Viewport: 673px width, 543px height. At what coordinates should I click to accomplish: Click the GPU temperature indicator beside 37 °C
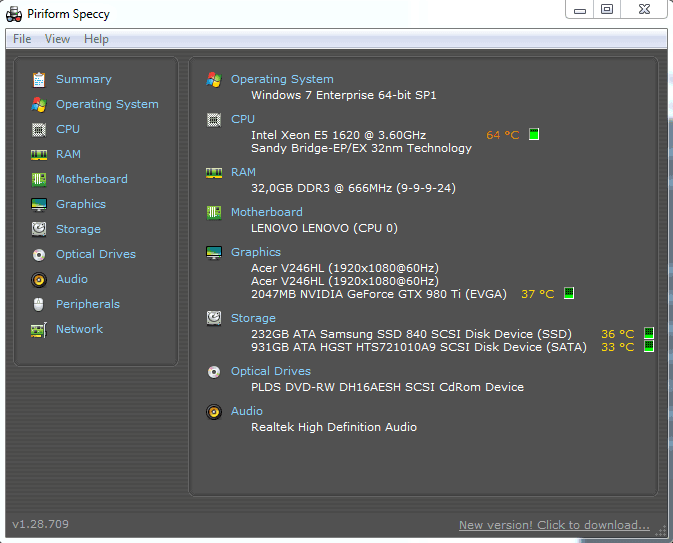[569, 294]
